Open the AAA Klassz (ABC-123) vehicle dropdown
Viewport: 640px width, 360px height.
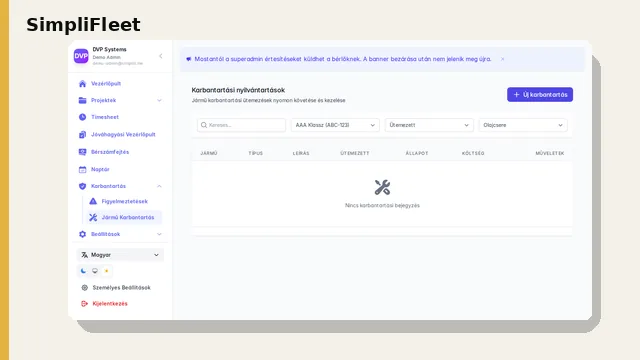click(335, 125)
